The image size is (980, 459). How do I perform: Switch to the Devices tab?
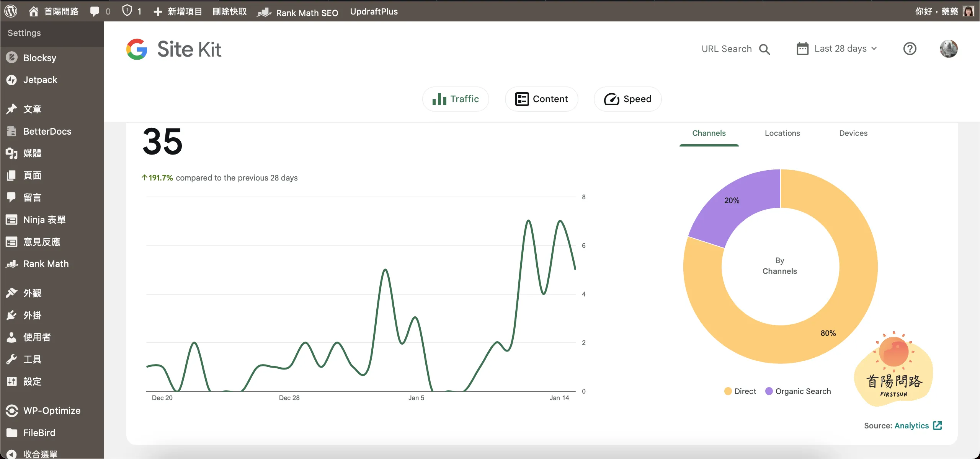[853, 133]
